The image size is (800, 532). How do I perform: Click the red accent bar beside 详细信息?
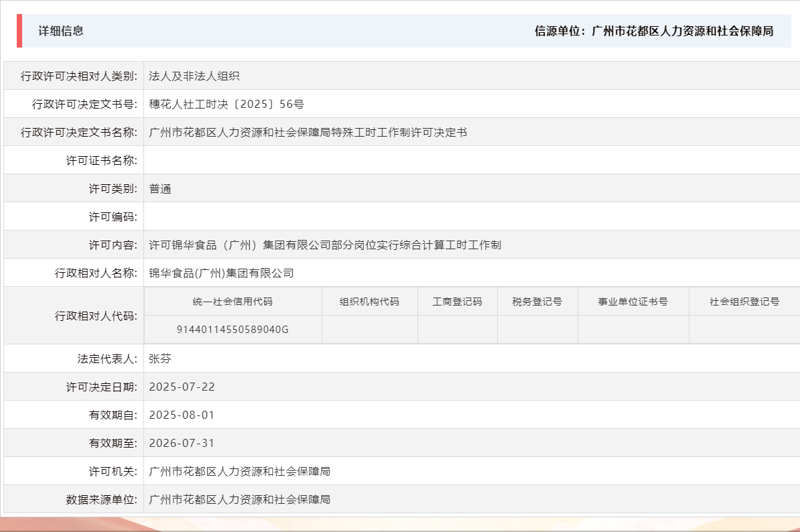click(x=19, y=30)
